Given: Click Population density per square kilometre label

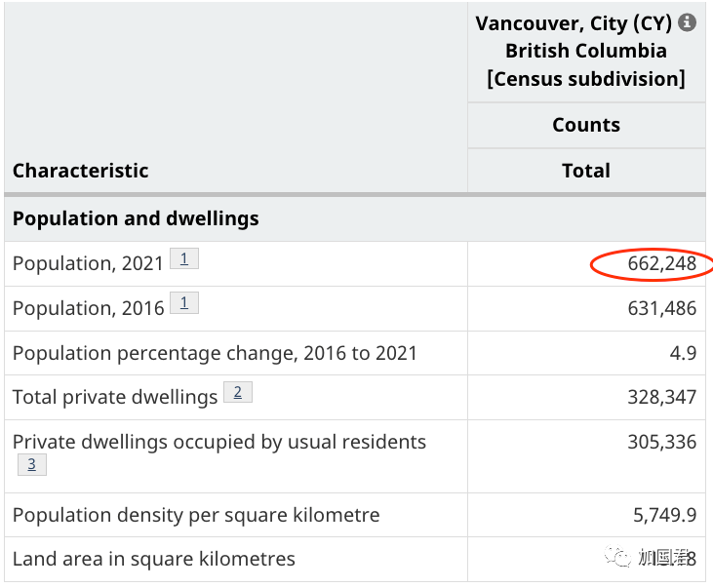Looking at the screenshot, I should click(196, 515).
